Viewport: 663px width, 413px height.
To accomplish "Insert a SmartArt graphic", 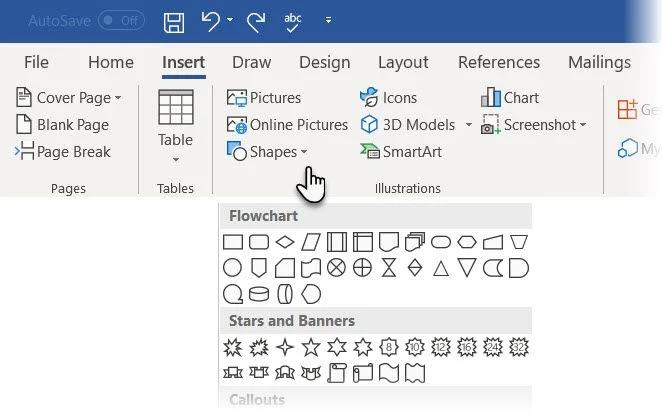I will [x=401, y=151].
